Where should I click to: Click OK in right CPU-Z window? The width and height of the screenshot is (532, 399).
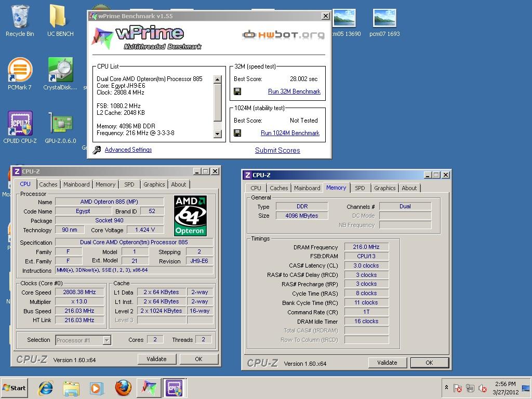430,363
